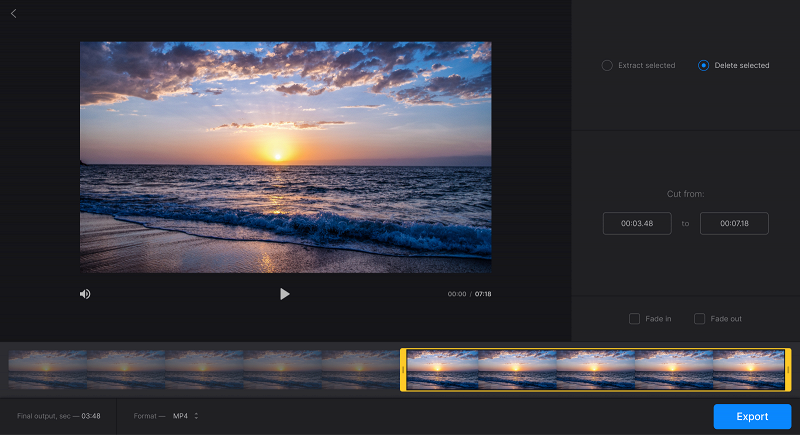Screen dimensions: 800x435
Task: Click the 07:18 total duration text
Action: pos(483,294)
